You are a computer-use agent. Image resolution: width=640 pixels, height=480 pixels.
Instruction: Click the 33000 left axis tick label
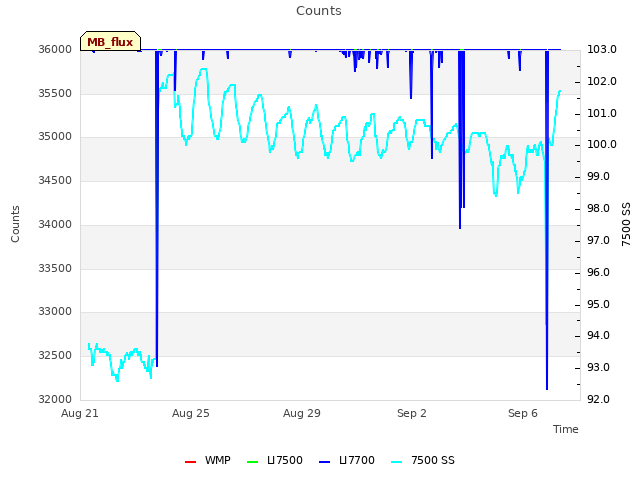point(55,312)
